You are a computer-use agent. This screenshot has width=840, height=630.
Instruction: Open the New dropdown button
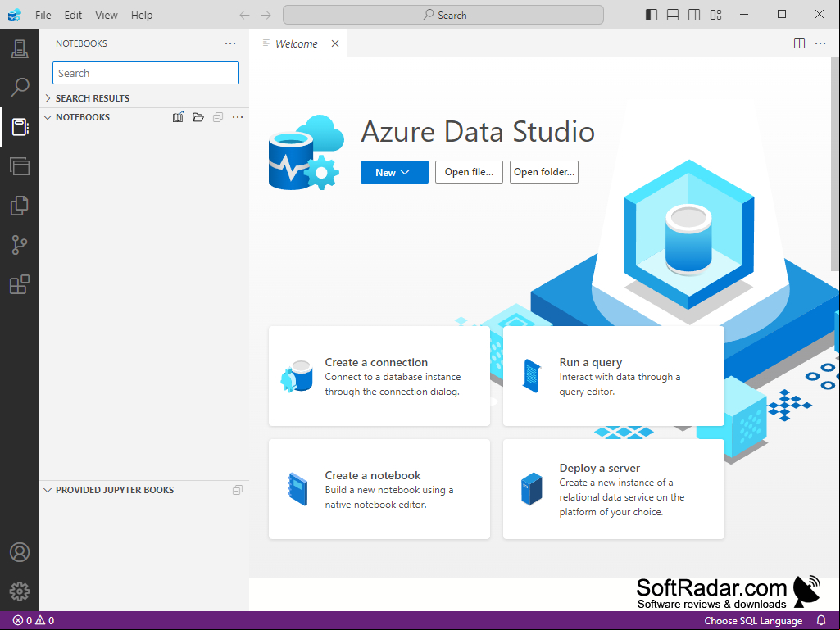[394, 172]
